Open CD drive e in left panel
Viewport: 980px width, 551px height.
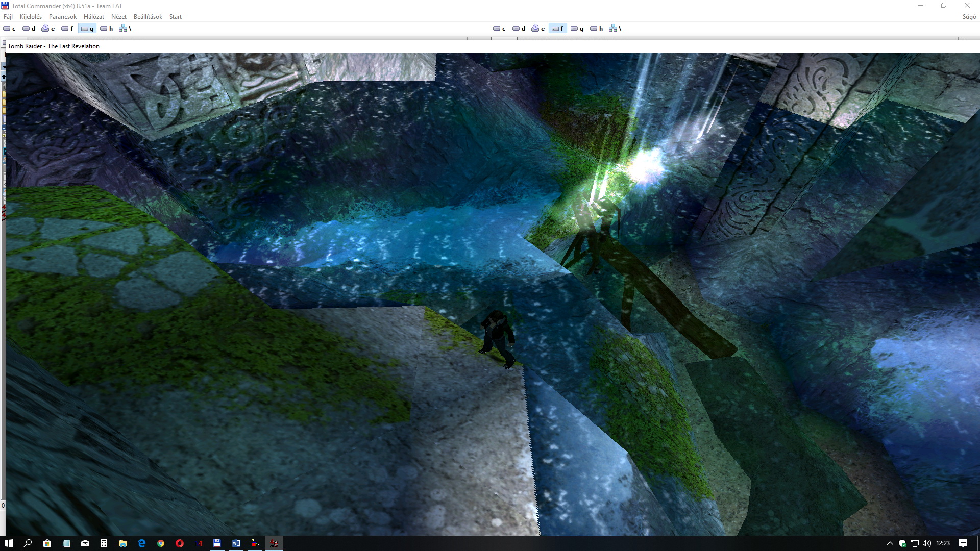tap(48, 29)
